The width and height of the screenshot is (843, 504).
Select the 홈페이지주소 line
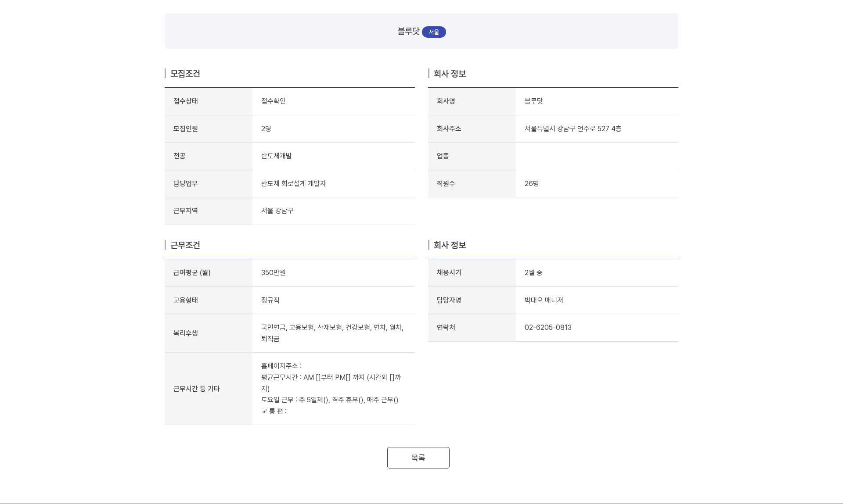281,366
